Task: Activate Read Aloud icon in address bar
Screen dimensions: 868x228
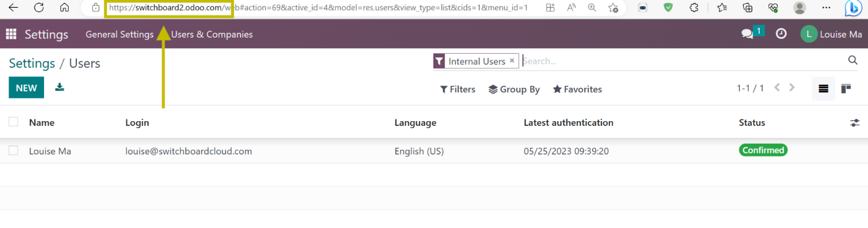Action: [571, 8]
